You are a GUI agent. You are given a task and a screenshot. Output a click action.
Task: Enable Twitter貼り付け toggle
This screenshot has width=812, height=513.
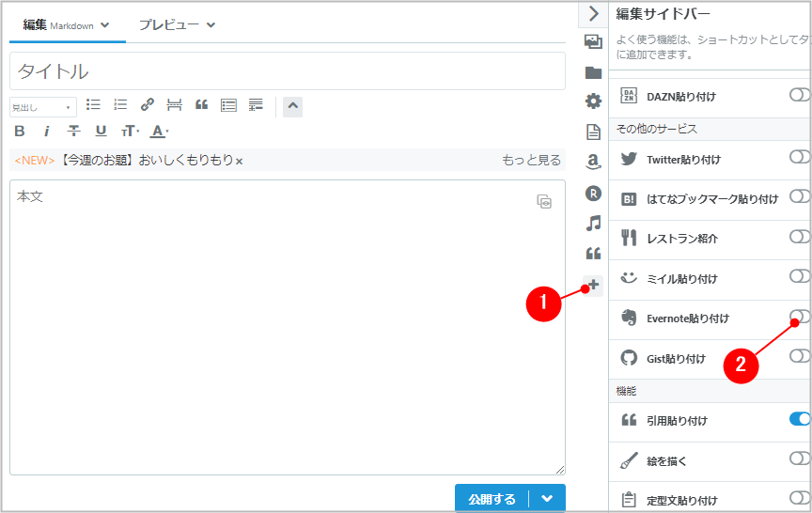pos(800,157)
